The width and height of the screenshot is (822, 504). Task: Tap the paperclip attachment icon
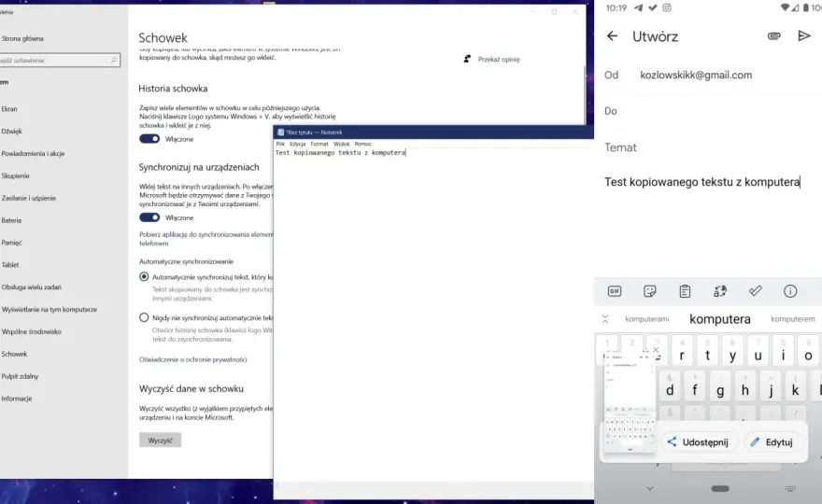[773, 36]
